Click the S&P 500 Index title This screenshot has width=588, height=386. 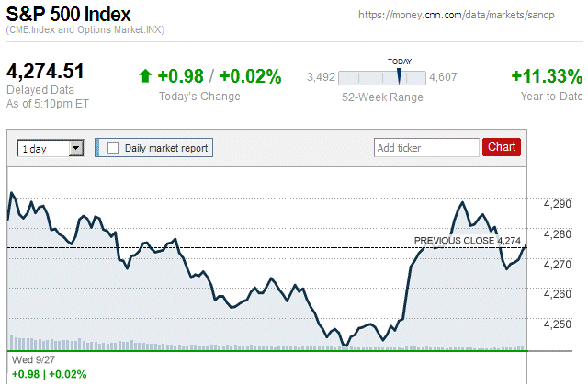[x=68, y=15]
